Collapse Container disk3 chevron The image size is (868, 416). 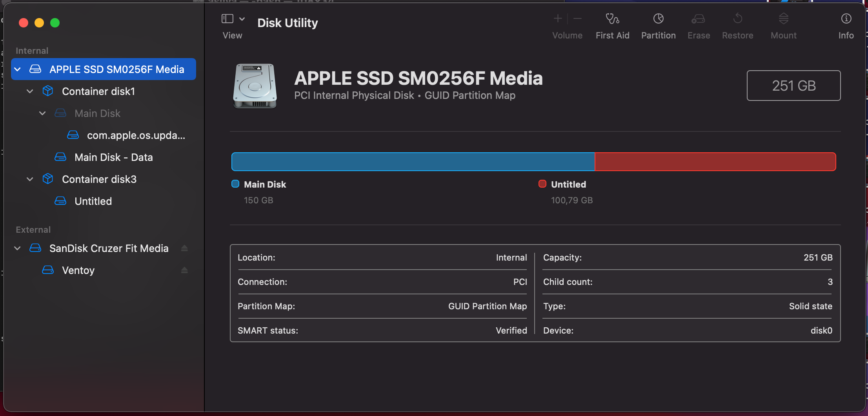click(x=30, y=179)
